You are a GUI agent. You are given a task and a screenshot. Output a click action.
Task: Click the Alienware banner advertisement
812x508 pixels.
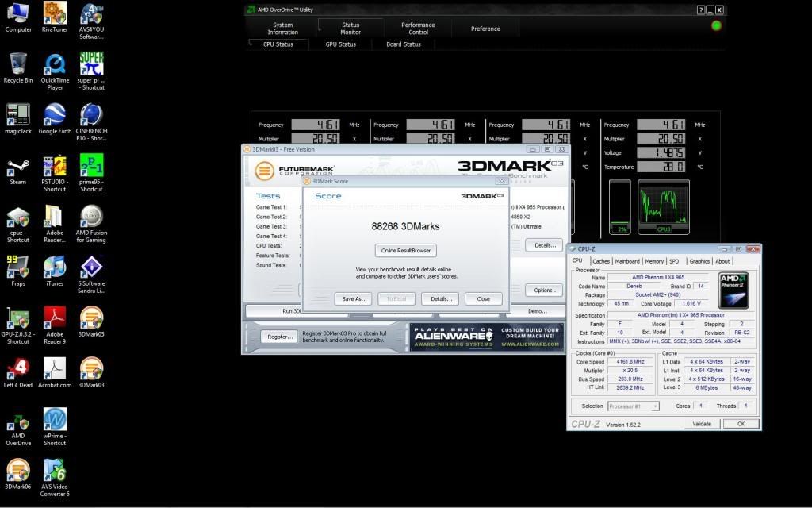point(487,337)
